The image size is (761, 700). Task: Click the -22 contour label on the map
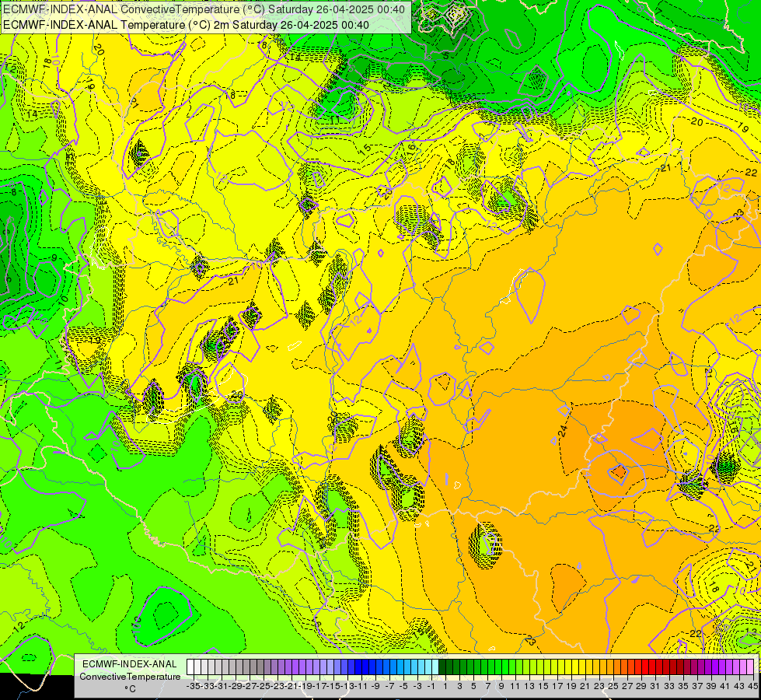pyautogui.click(x=696, y=633)
